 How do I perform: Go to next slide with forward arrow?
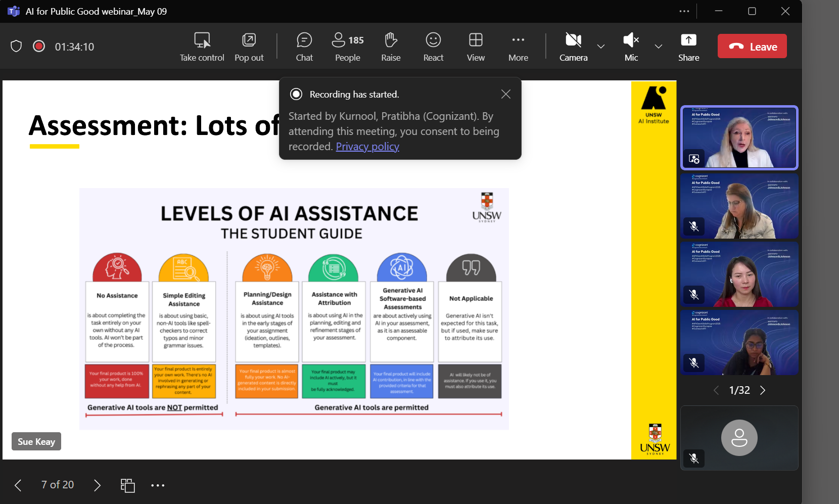click(x=97, y=485)
